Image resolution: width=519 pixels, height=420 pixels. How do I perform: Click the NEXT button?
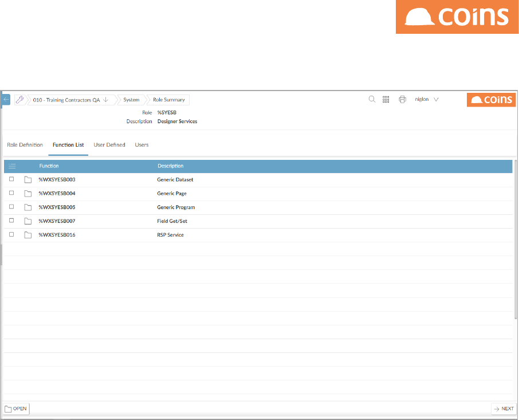pos(504,409)
